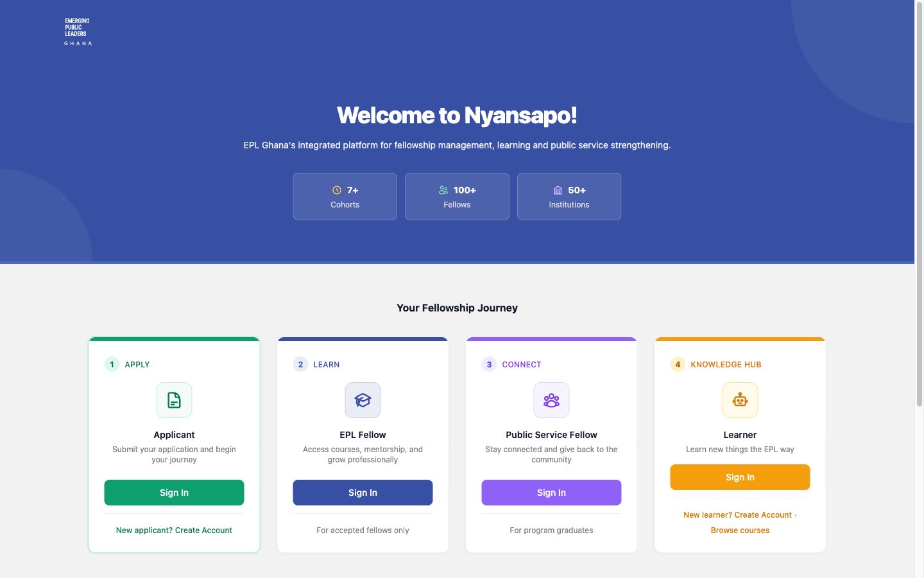
Task: Click the EPL Ghana's integrated platform tagline
Action: coord(457,145)
